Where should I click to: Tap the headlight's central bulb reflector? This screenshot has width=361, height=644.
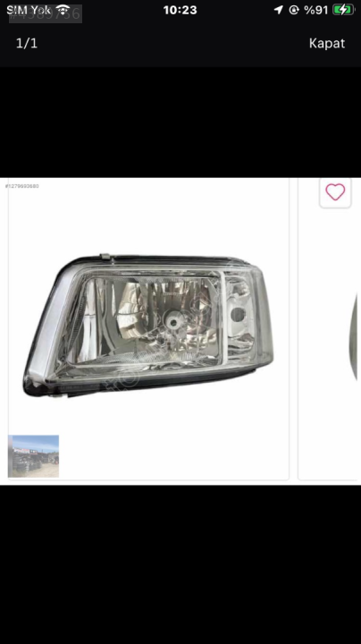(173, 323)
